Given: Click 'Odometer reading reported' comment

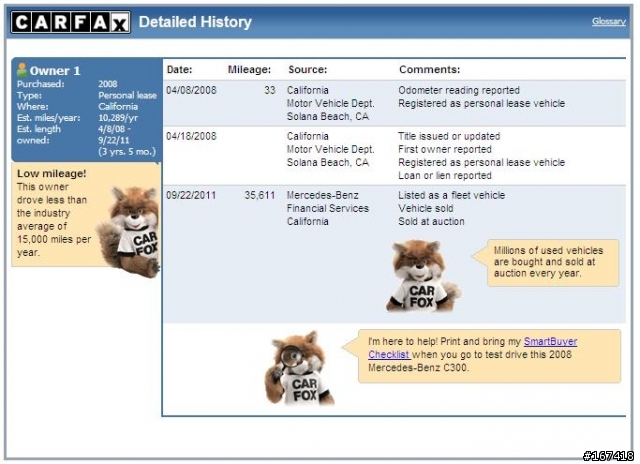Looking at the screenshot, I should pos(459,90).
